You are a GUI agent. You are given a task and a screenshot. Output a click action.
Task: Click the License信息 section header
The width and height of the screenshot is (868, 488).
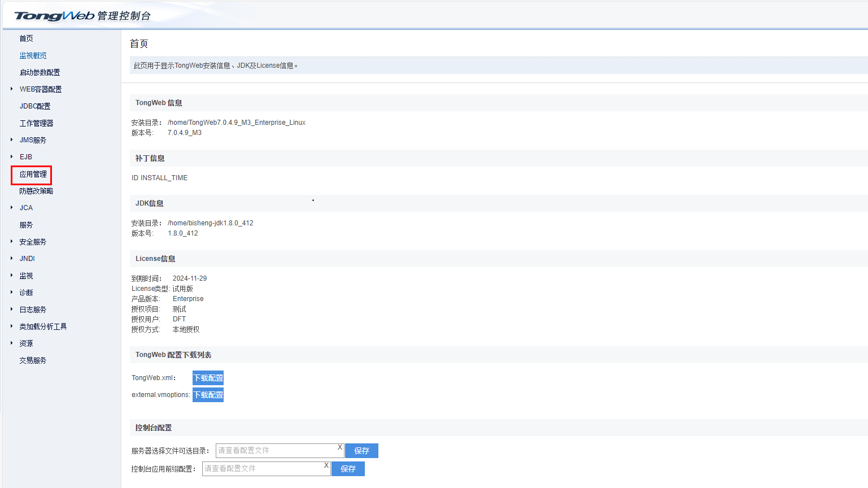pos(155,259)
